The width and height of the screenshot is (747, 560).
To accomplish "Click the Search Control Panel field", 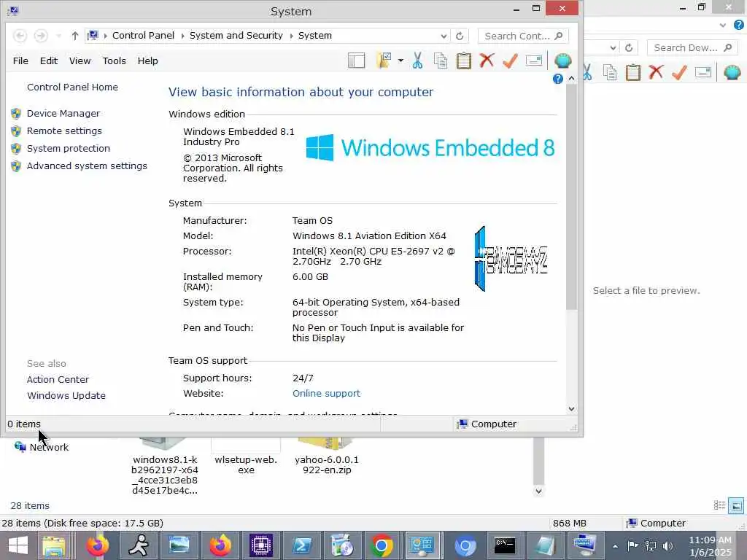I will point(523,36).
